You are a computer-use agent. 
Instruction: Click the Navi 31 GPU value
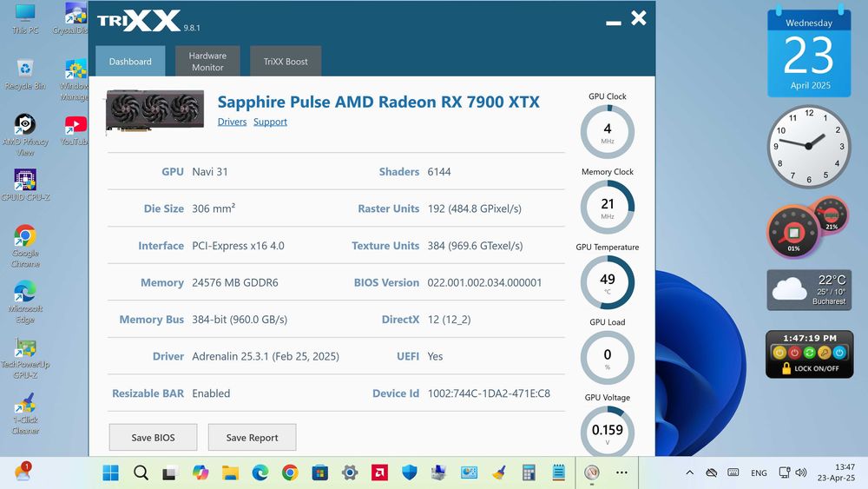(210, 172)
